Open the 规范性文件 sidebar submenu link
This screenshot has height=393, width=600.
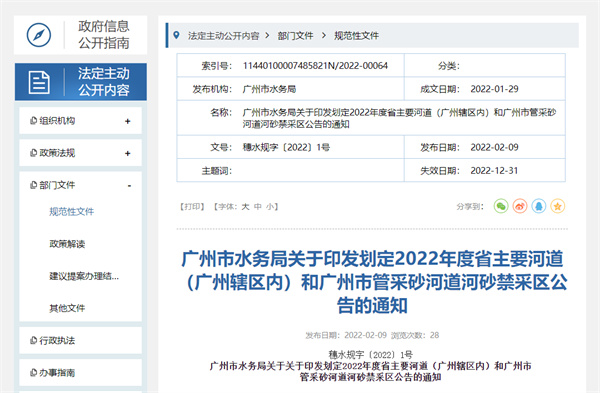[x=72, y=211]
